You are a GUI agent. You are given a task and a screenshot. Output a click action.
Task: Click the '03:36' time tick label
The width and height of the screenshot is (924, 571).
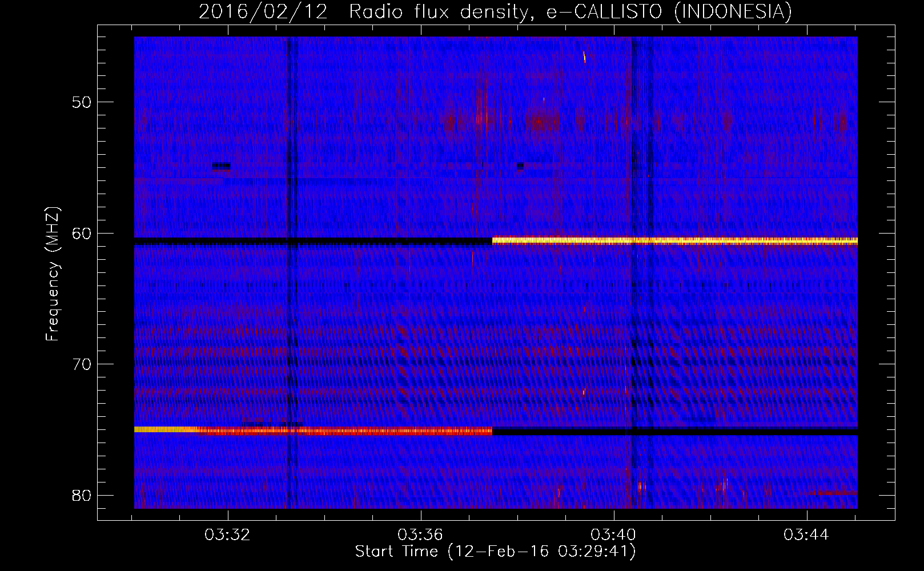420,535
